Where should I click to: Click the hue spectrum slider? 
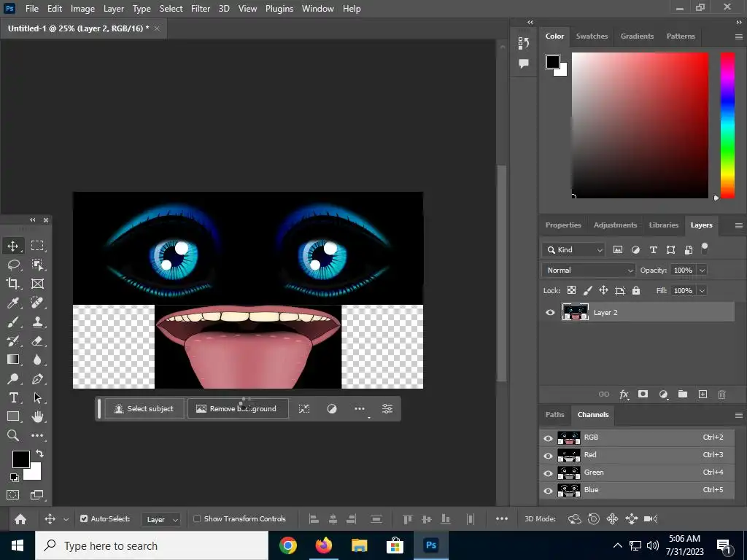tap(727, 125)
